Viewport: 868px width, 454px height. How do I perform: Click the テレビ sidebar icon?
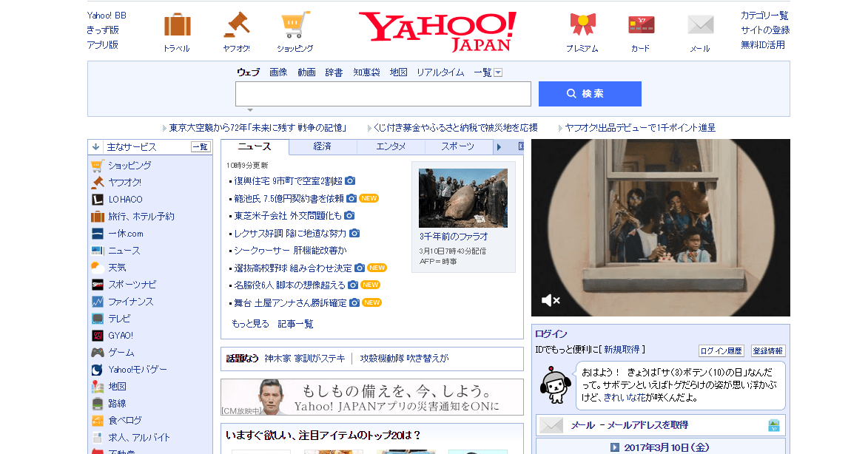tap(98, 319)
